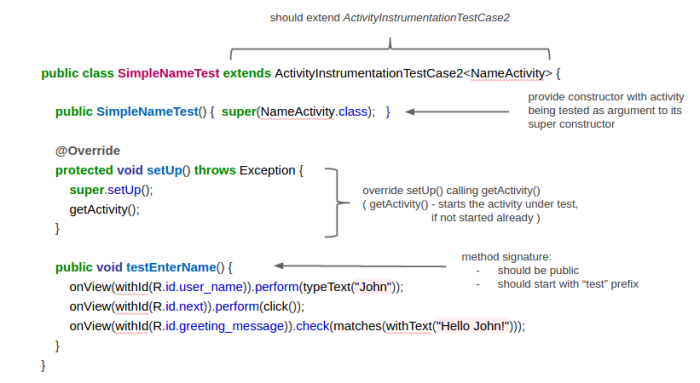The height and width of the screenshot is (383, 700).
Task: Click super(NameActivity.class); call
Action: 298,112
